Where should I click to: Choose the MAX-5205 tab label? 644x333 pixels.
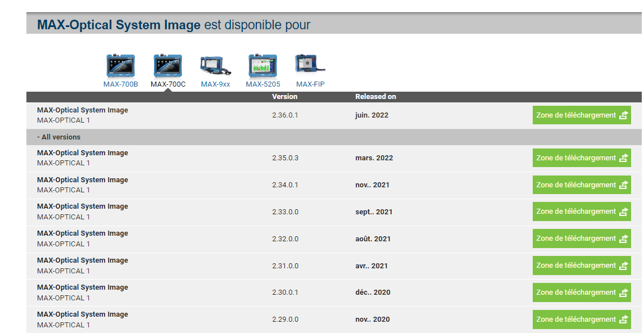coord(263,84)
